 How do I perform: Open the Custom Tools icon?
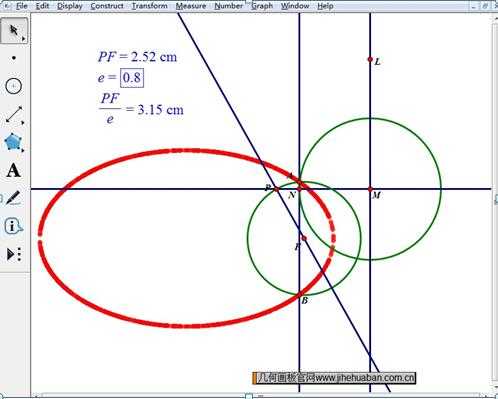pyautogui.click(x=14, y=254)
